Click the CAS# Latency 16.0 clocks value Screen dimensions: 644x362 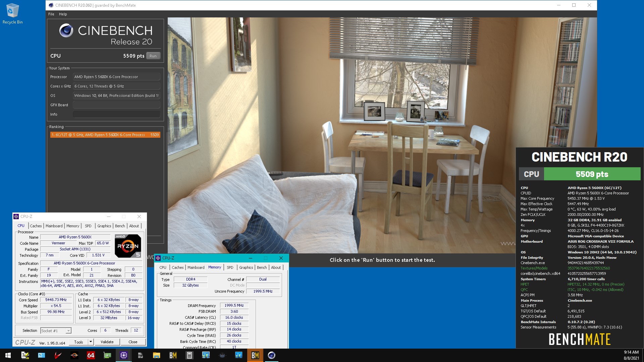pyautogui.click(x=234, y=317)
